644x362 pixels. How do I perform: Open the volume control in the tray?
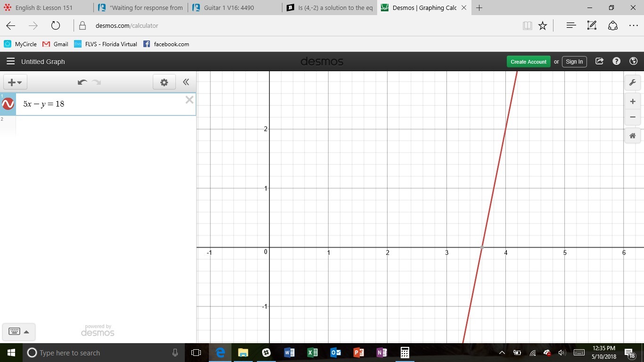(x=561, y=353)
